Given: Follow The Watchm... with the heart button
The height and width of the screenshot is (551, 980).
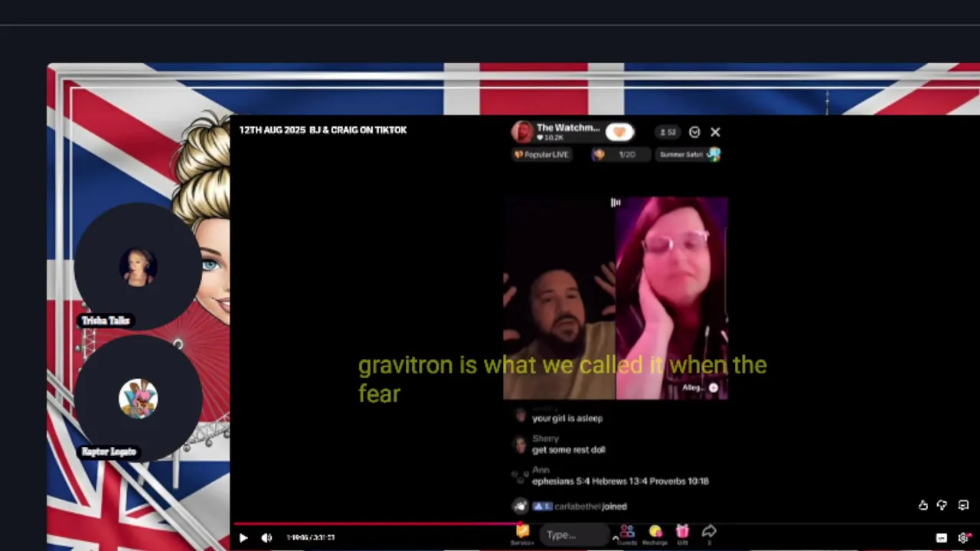Looking at the screenshot, I should pyautogui.click(x=619, y=132).
